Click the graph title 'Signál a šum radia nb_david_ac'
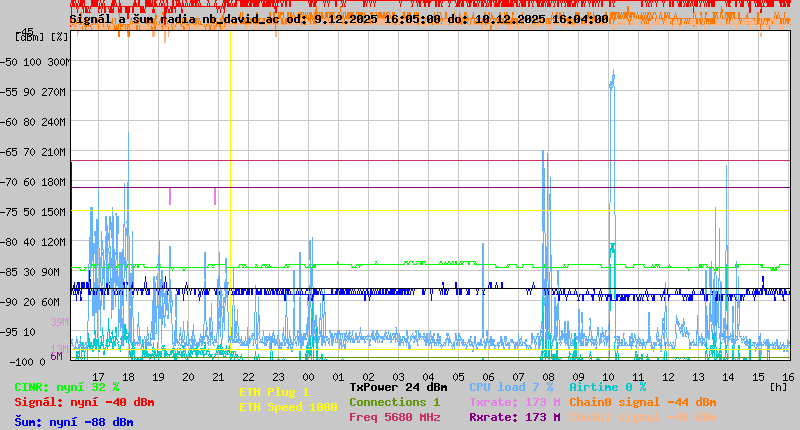 click(x=174, y=19)
